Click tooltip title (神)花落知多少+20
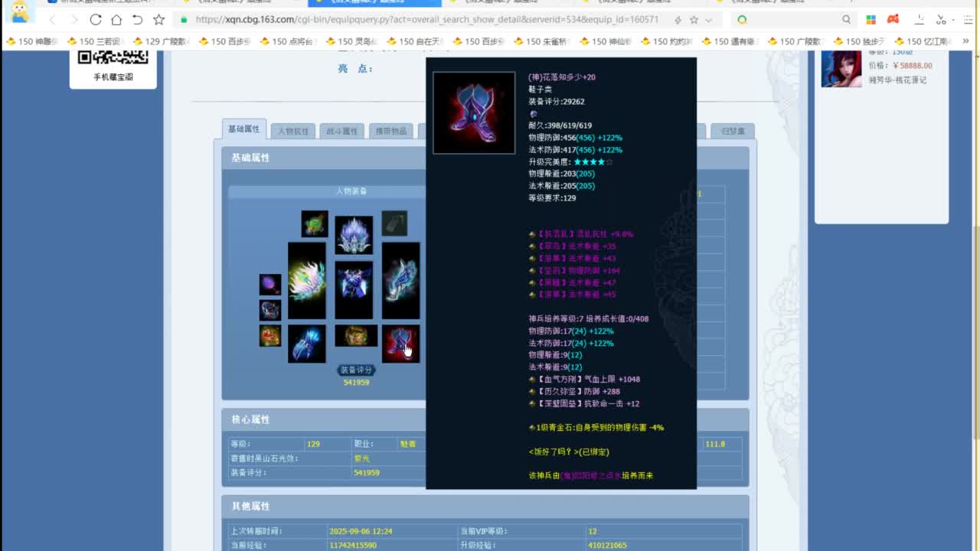980x551 pixels. (562, 77)
